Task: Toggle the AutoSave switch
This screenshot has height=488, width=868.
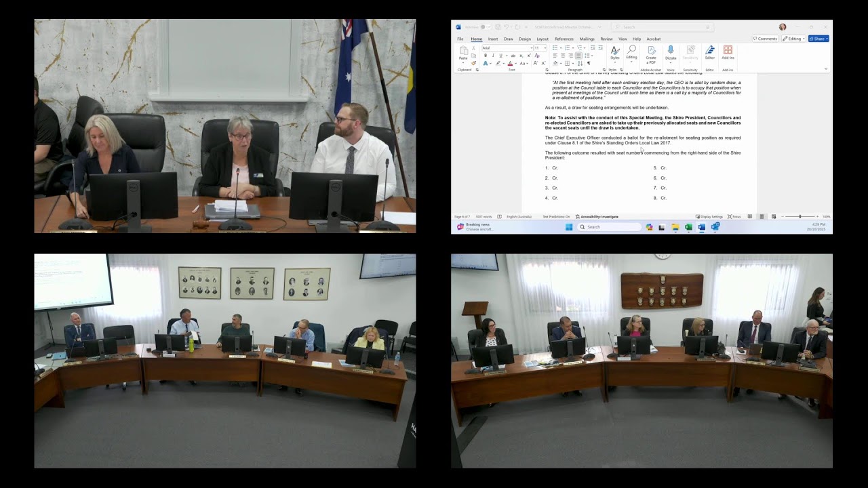Action: pyautogui.click(x=486, y=27)
